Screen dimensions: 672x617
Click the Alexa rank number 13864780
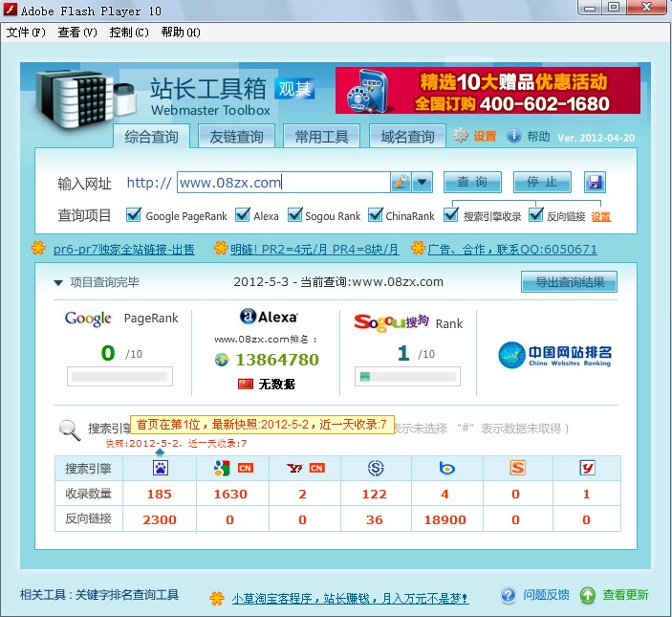(x=277, y=360)
